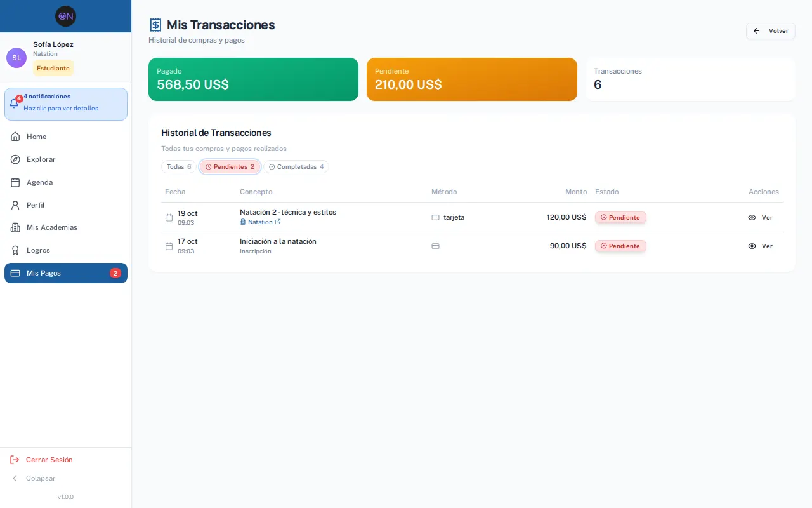Click the Pendiente 210,00 US$ summary card
Viewport: 812px width, 508px height.
coord(472,79)
